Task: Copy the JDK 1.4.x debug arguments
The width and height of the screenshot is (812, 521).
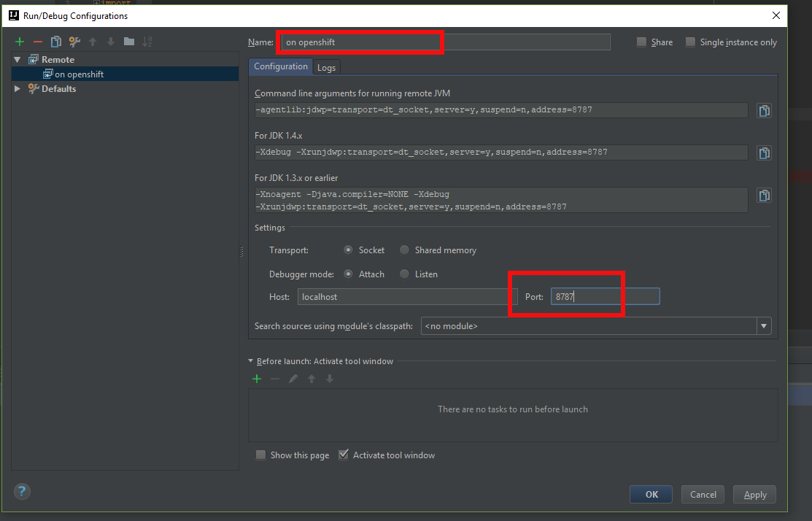Action: pyautogui.click(x=764, y=153)
